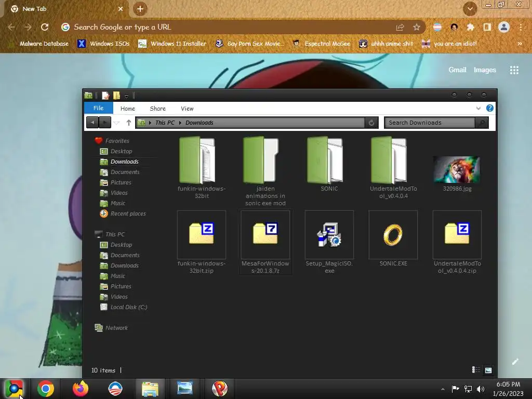Click the Search Downloads field
532x399 pixels.
pyautogui.click(x=430, y=123)
